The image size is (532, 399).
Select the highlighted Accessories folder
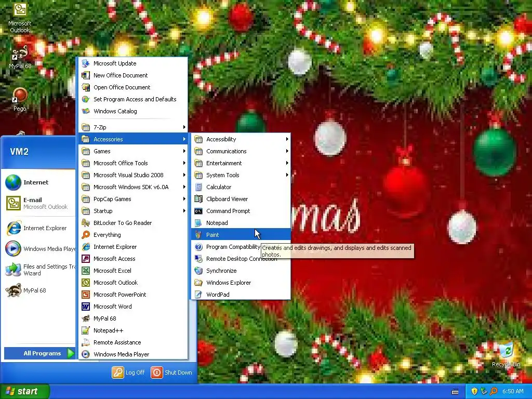pos(134,139)
